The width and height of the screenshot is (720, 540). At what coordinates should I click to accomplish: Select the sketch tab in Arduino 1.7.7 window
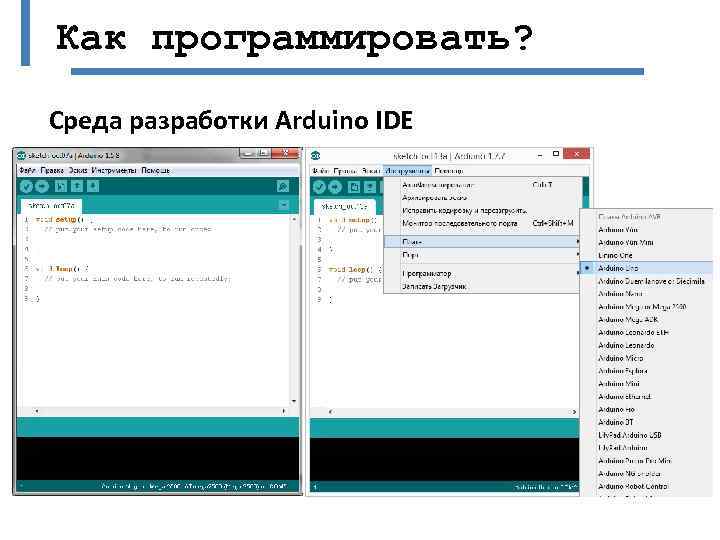tap(344, 207)
